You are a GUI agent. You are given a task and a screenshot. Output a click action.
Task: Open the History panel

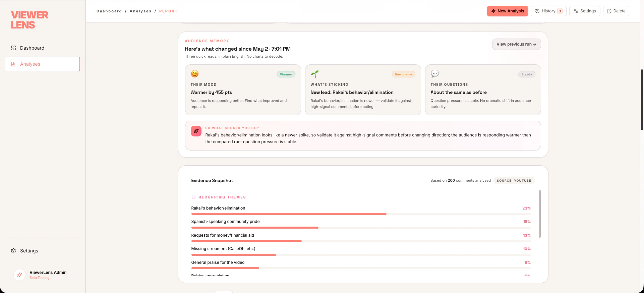[x=548, y=11]
